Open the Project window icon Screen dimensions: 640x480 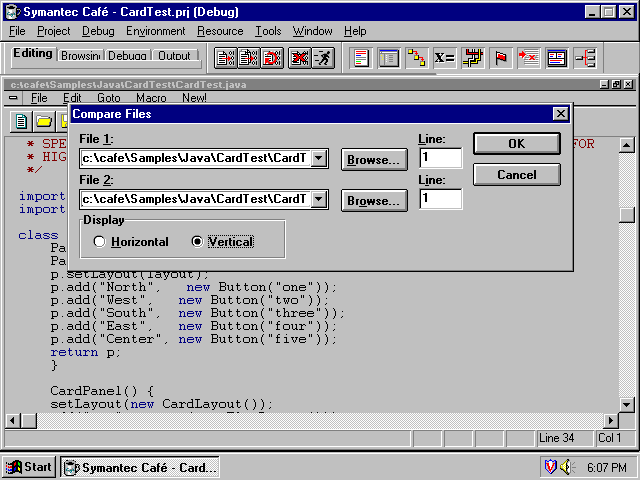click(389, 58)
